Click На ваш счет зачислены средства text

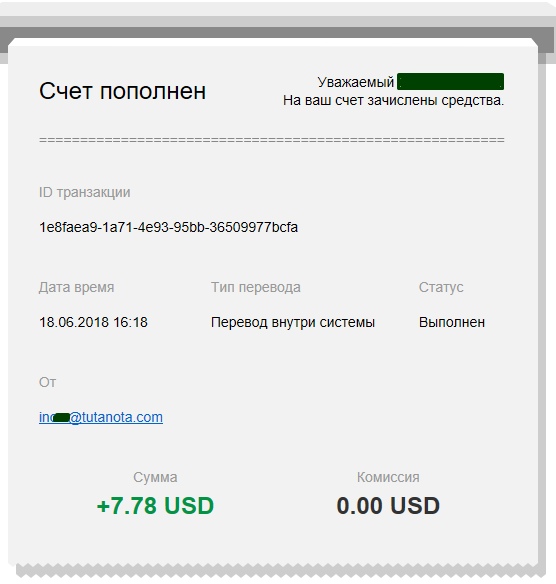tap(393, 101)
